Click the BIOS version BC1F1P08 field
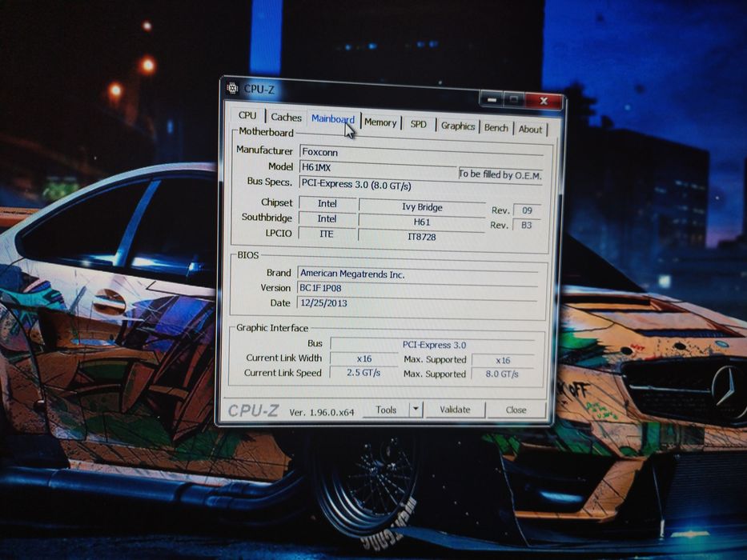The width and height of the screenshot is (747, 560). [x=417, y=289]
